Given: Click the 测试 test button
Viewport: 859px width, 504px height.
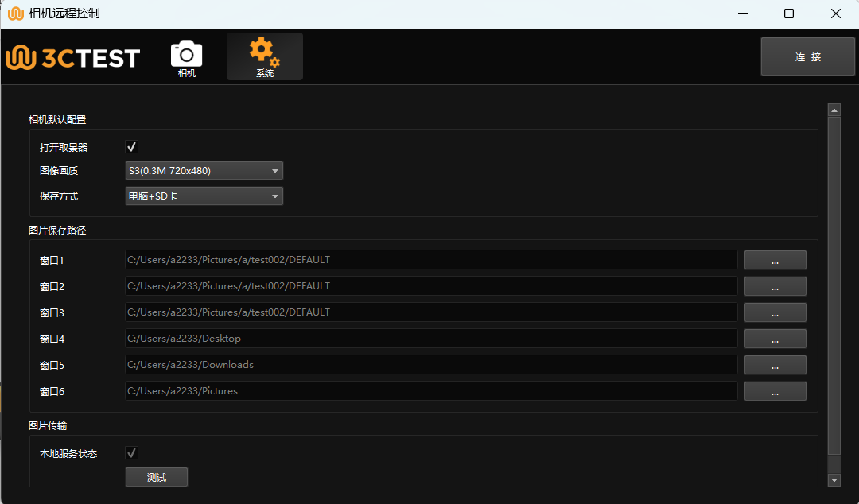Looking at the screenshot, I should tap(157, 477).
